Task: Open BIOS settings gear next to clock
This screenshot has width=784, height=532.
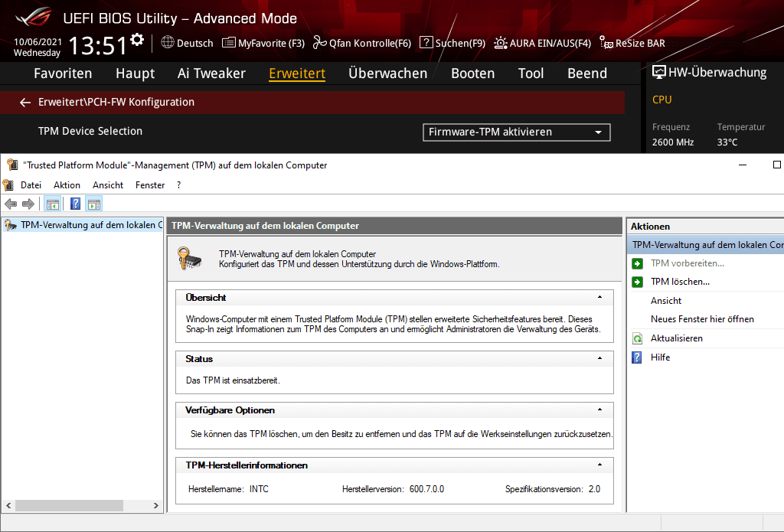Action: pyautogui.click(x=137, y=40)
